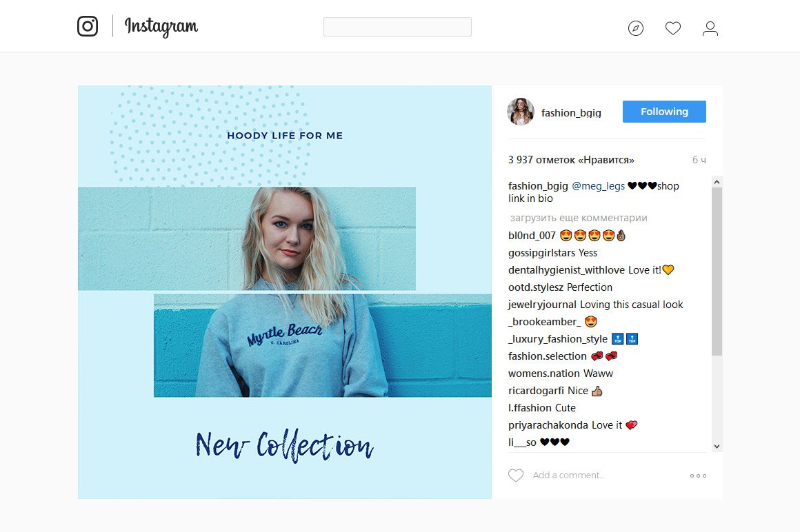
Task: Open the profile person icon
Action: point(710,28)
